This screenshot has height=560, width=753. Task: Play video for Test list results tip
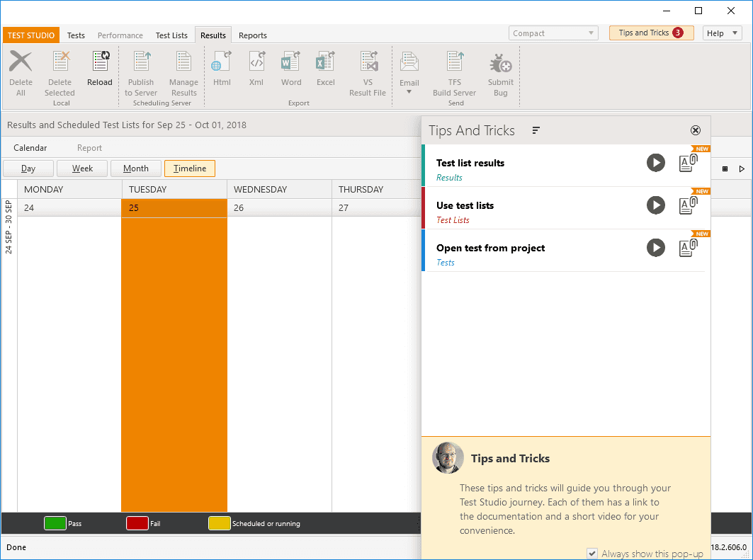click(655, 163)
